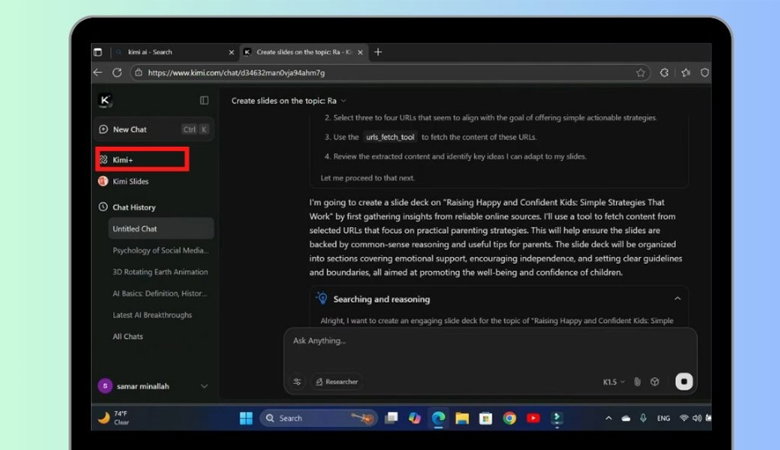Click the browser extensions icon

(664, 73)
